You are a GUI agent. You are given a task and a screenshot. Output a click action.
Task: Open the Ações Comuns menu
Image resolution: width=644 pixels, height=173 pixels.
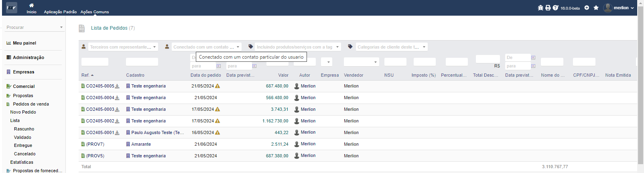pos(95,12)
